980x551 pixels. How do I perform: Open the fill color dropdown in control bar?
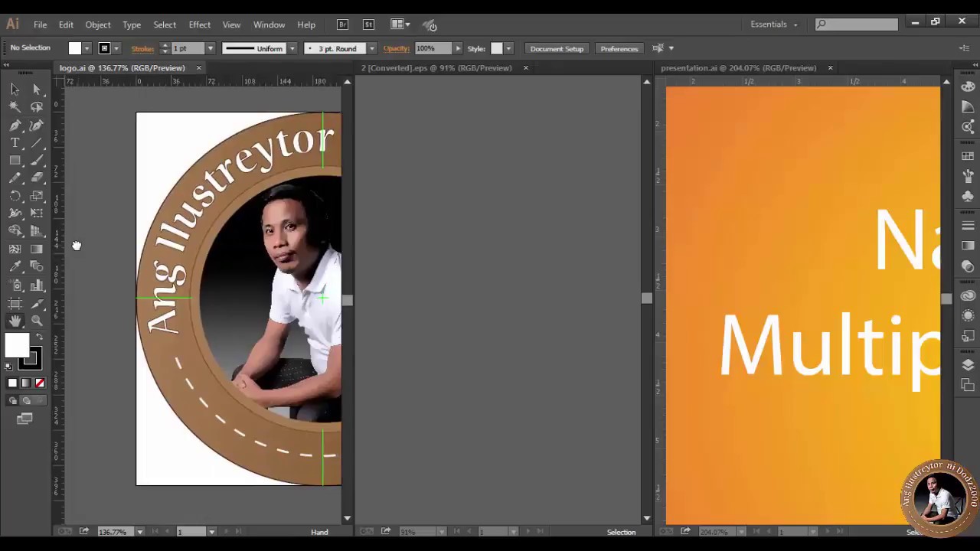(x=87, y=48)
